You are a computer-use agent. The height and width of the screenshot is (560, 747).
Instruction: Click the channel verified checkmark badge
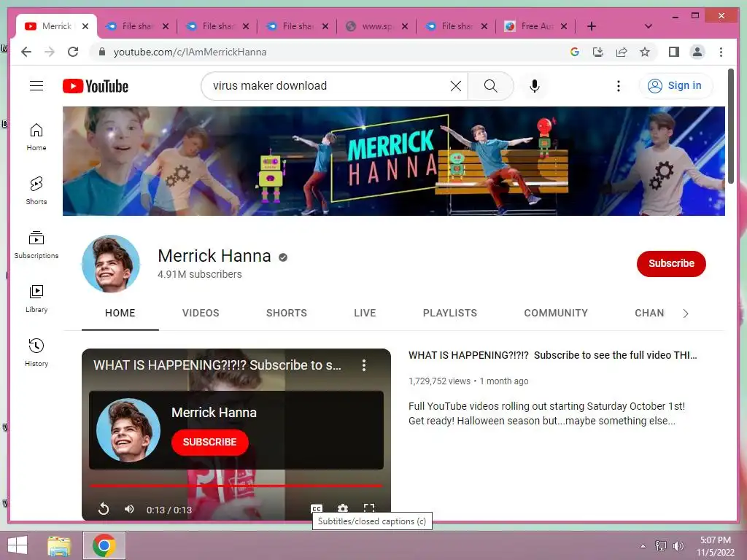[x=283, y=257]
